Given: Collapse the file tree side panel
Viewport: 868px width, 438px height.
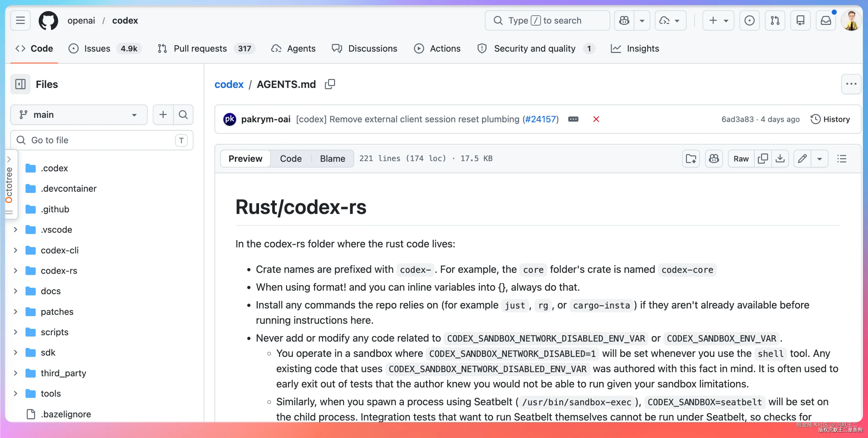Looking at the screenshot, I should (20, 84).
